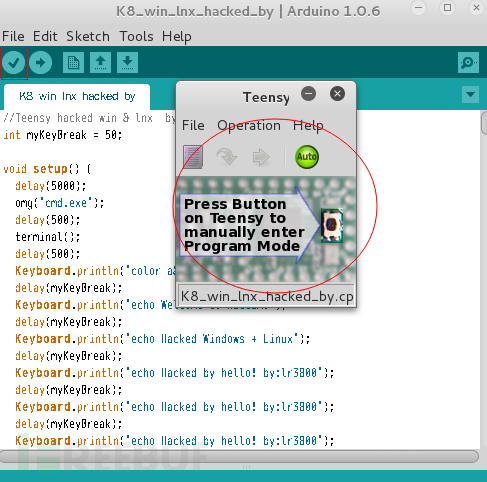
Task: Open the Teensy Operation menu
Action: click(249, 126)
